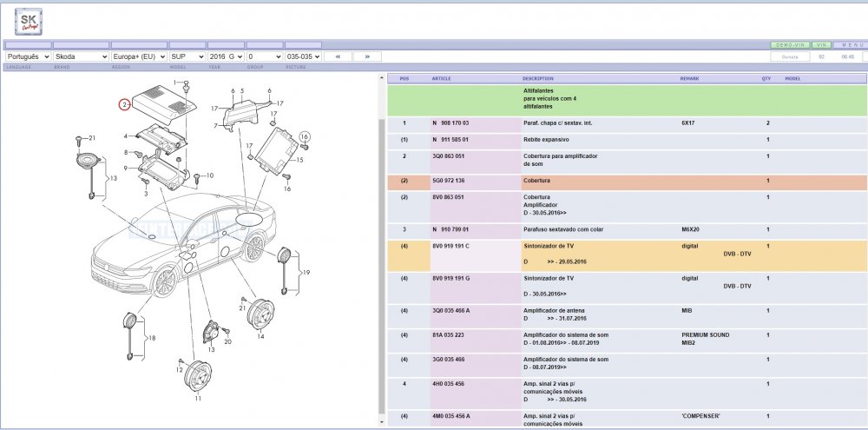
Task: Click scrollbar down arrow of diagram panel
Action: click(381, 422)
